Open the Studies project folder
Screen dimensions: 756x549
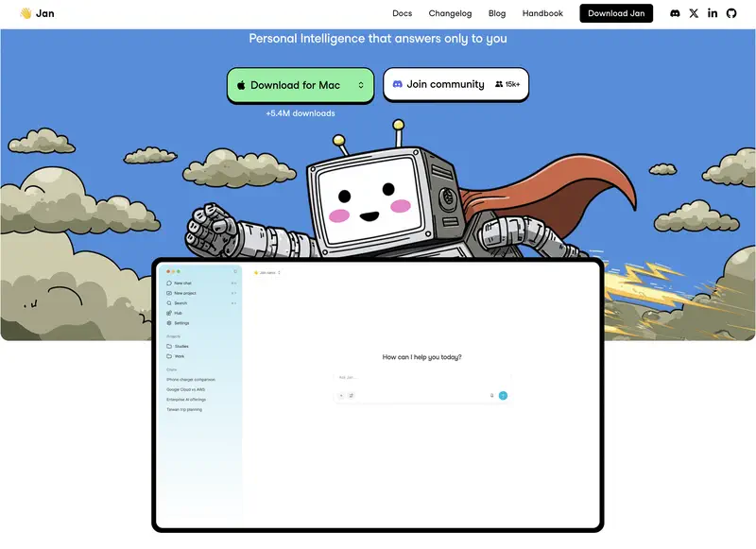180,346
